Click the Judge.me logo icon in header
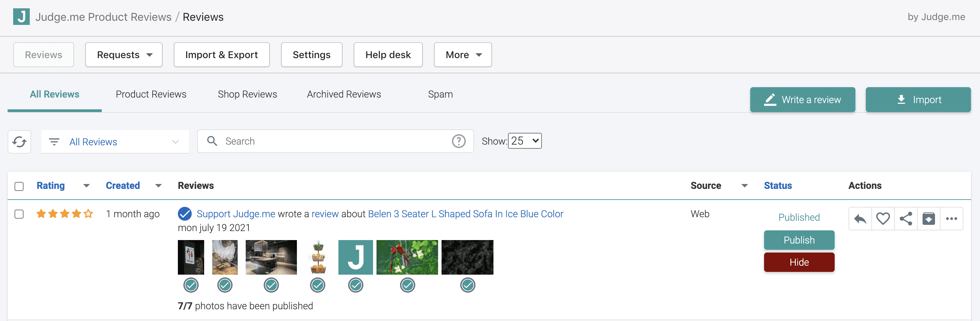 [21, 17]
